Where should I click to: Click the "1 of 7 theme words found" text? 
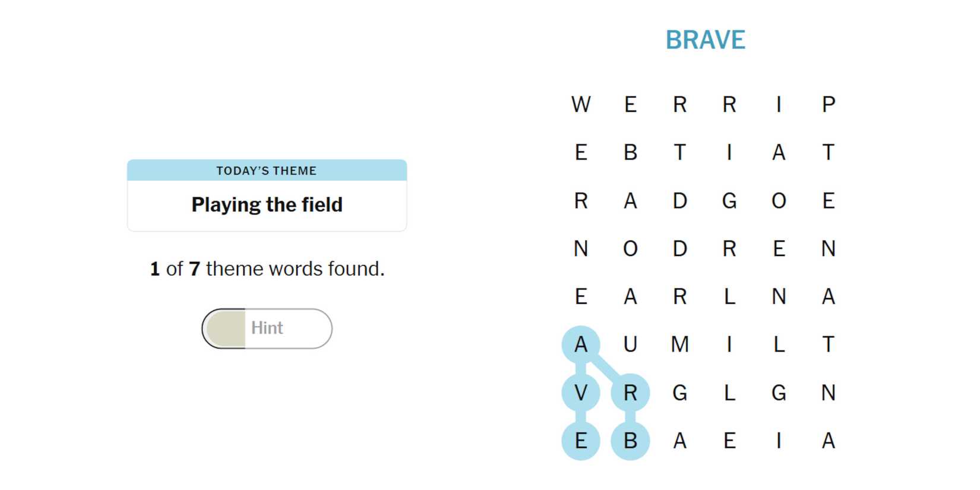tap(267, 269)
